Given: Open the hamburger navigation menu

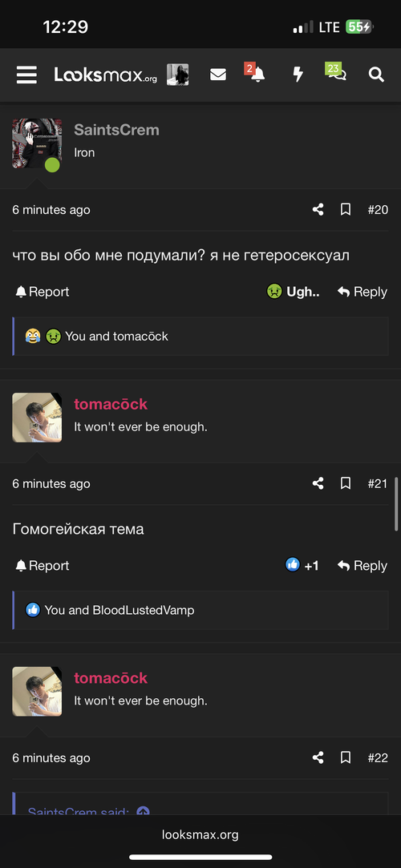Looking at the screenshot, I should (26, 75).
